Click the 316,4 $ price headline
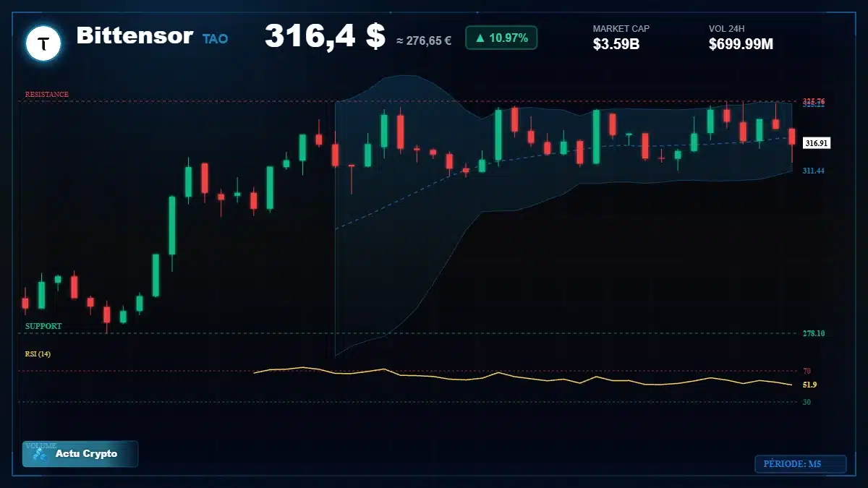Viewport: 868px width, 488px height. 325,36
